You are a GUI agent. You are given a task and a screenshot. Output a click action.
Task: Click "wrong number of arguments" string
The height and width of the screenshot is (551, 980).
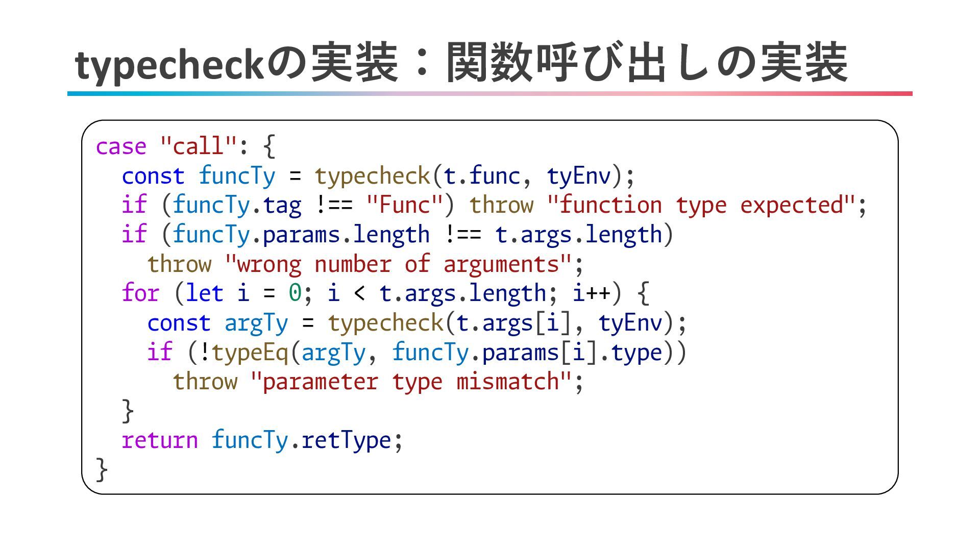pyautogui.click(x=398, y=264)
